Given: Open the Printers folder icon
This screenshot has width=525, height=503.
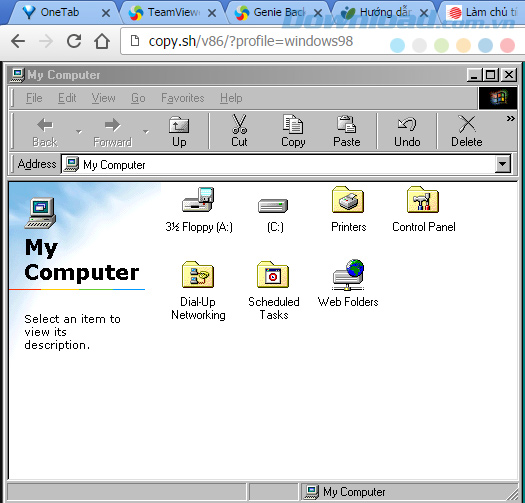Looking at the screenshot, I should 348,200.
